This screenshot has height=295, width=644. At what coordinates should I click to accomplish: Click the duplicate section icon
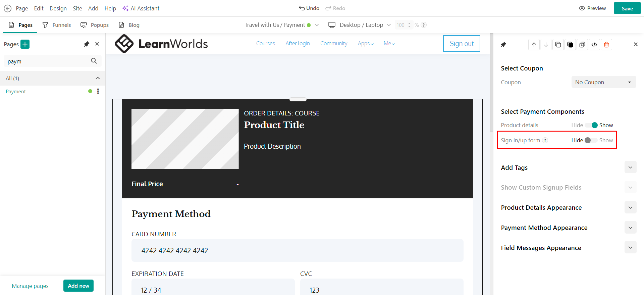582,45
